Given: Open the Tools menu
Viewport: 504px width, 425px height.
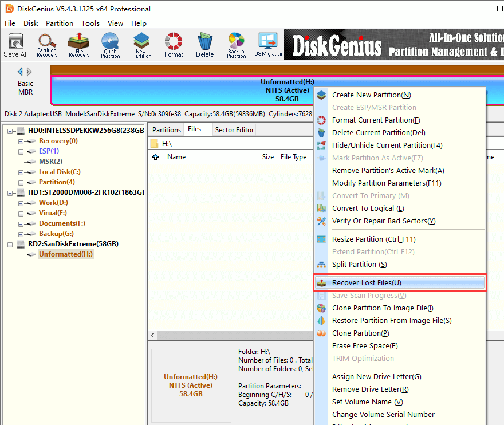Looking at the screenshot, I should (90, 23).
